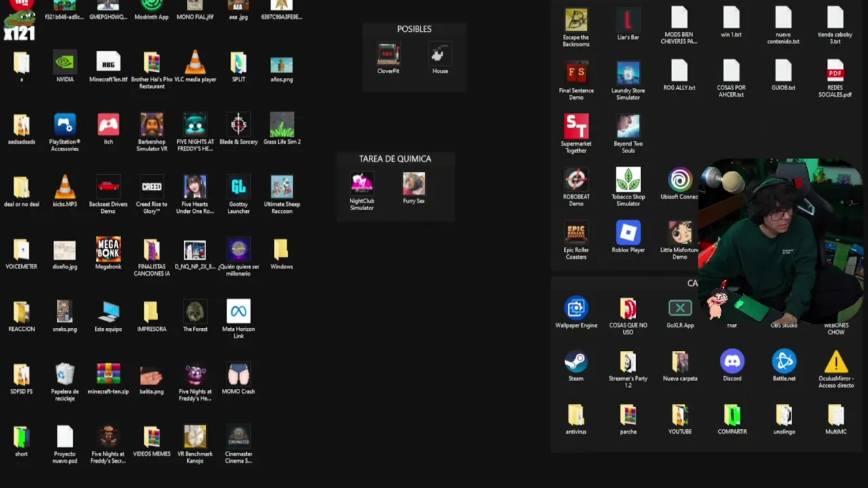Open REDES SOCIALES.pdf file
Image resolution: width=868 pixels, height=488 pixels.
pos(835,71)
